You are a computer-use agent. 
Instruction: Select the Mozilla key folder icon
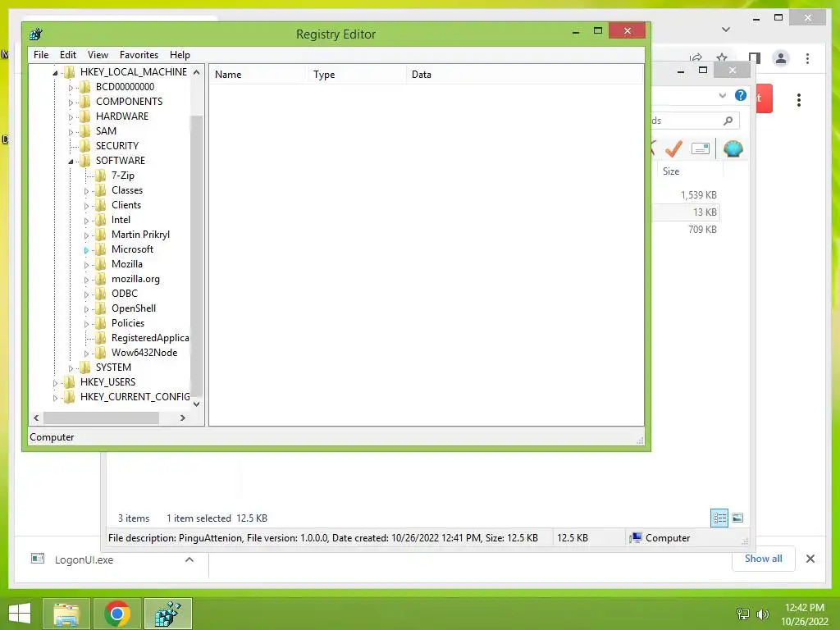101,263
